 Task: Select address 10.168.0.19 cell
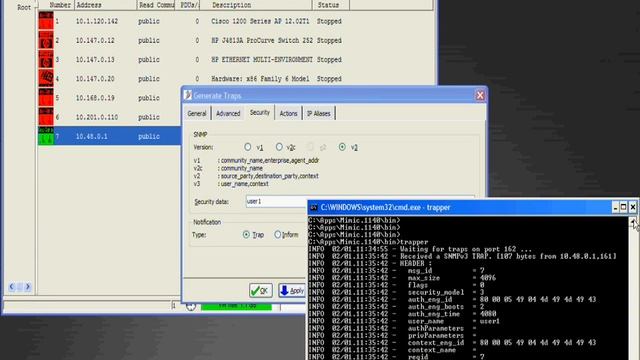95,98
